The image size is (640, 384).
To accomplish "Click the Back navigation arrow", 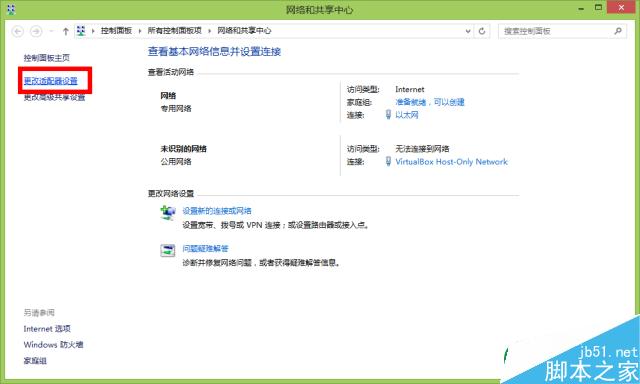I will point(18,31).
